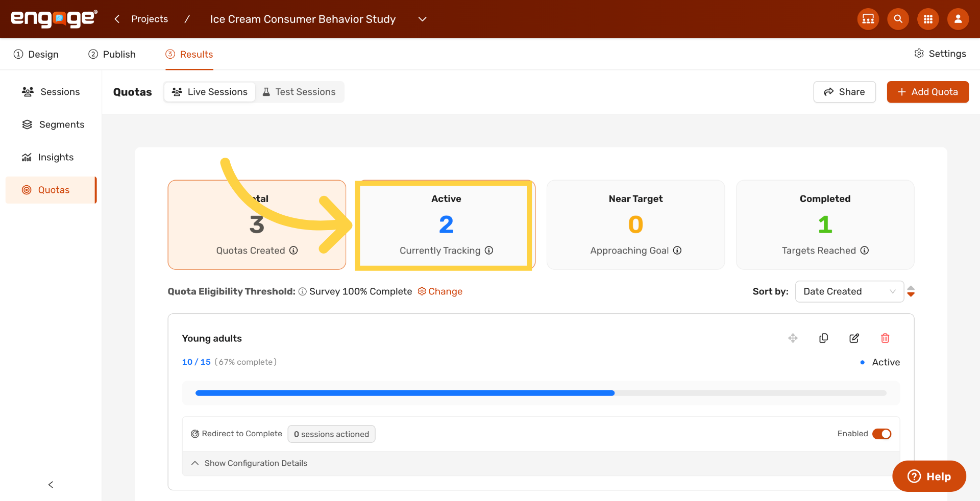Open the apps grid menu
Viewport: 980px width, 501px height.
click(928, 19)
